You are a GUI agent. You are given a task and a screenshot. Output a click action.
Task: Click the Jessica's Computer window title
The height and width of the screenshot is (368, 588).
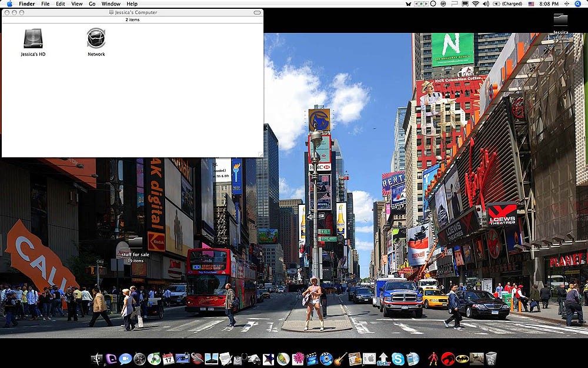click(x=136, y=12)
